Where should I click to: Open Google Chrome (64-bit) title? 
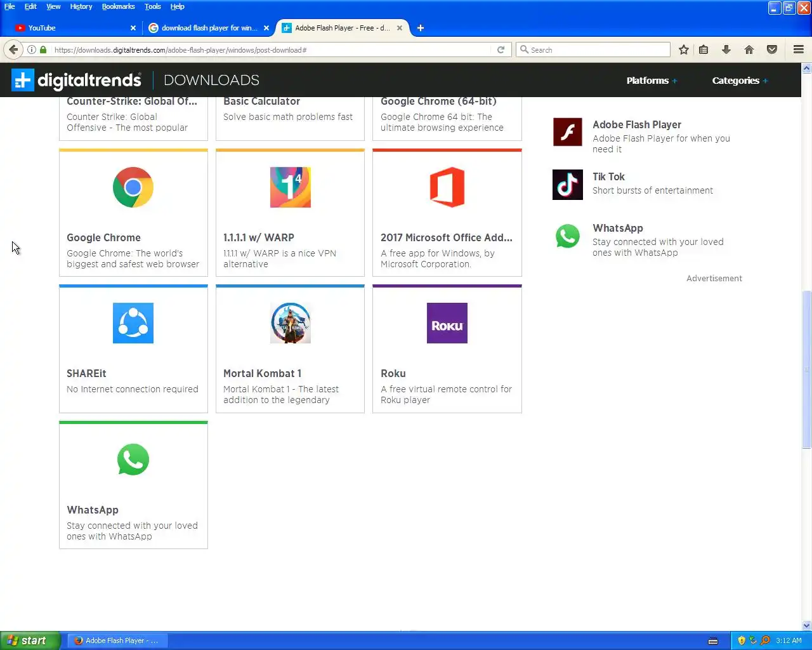tap(438, 101)
